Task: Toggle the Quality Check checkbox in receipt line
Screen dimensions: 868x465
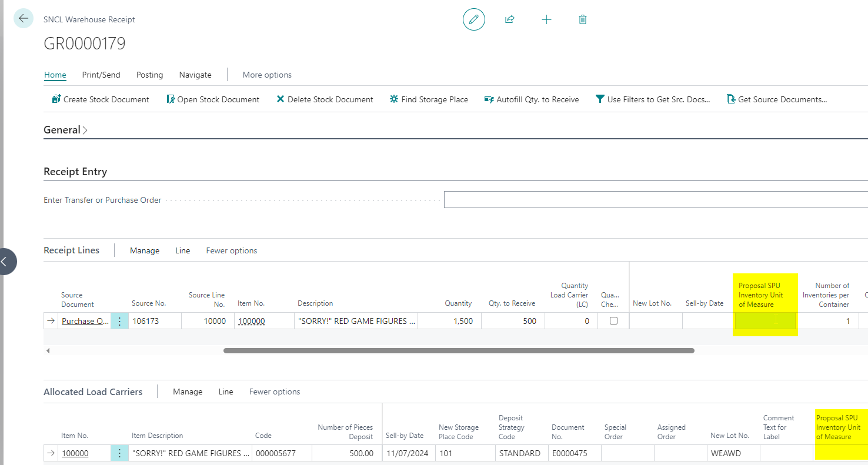Action: pyautogui.click(x=613, y=321)
